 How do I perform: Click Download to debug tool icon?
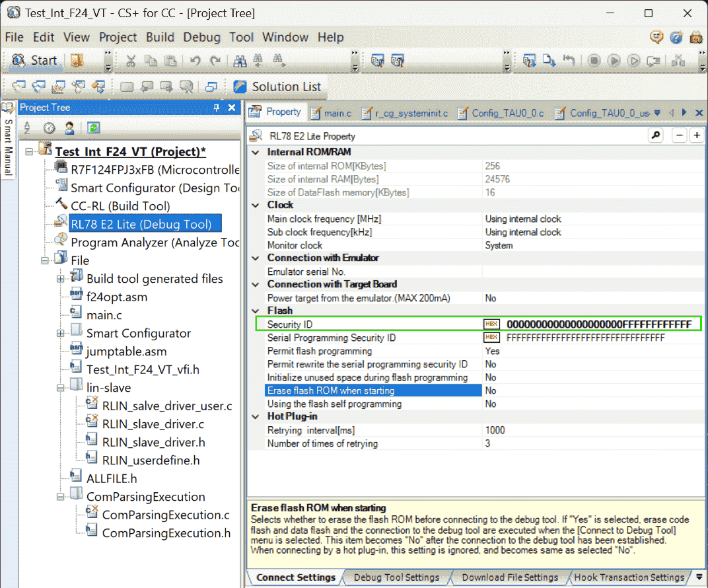tap(549, 61)
